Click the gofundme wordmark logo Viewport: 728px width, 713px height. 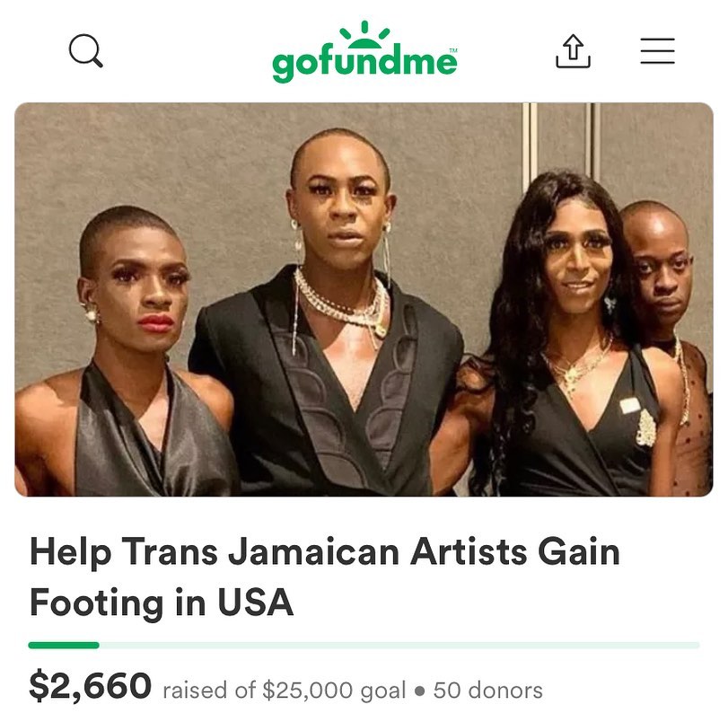click(364, 64)
